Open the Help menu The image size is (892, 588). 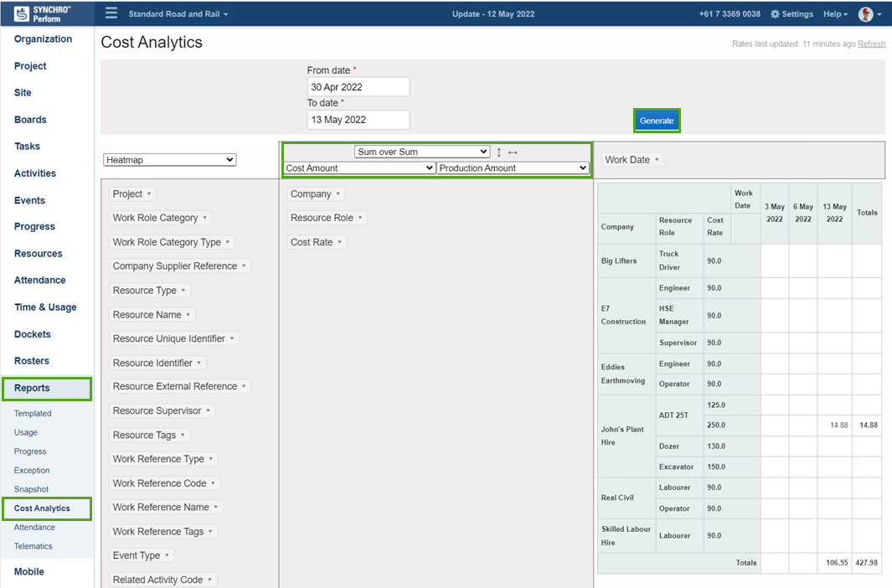(836, 13)
